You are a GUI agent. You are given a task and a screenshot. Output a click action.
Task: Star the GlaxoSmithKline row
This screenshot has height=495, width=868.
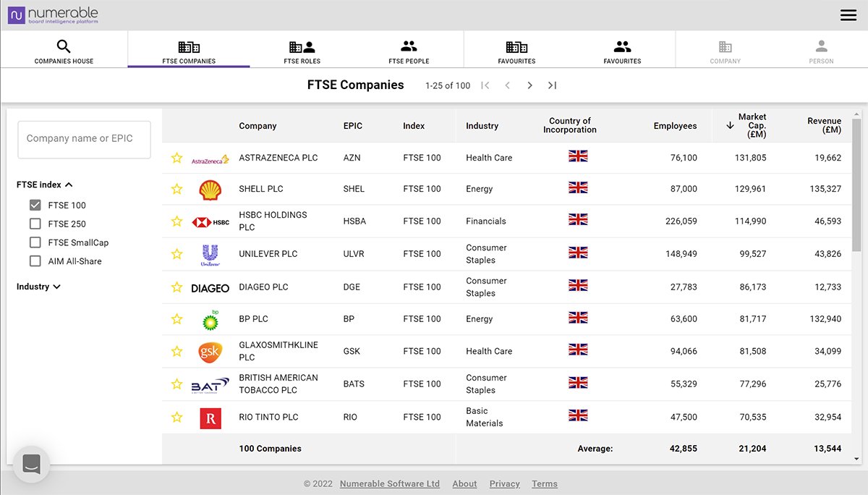click(176, 352)
